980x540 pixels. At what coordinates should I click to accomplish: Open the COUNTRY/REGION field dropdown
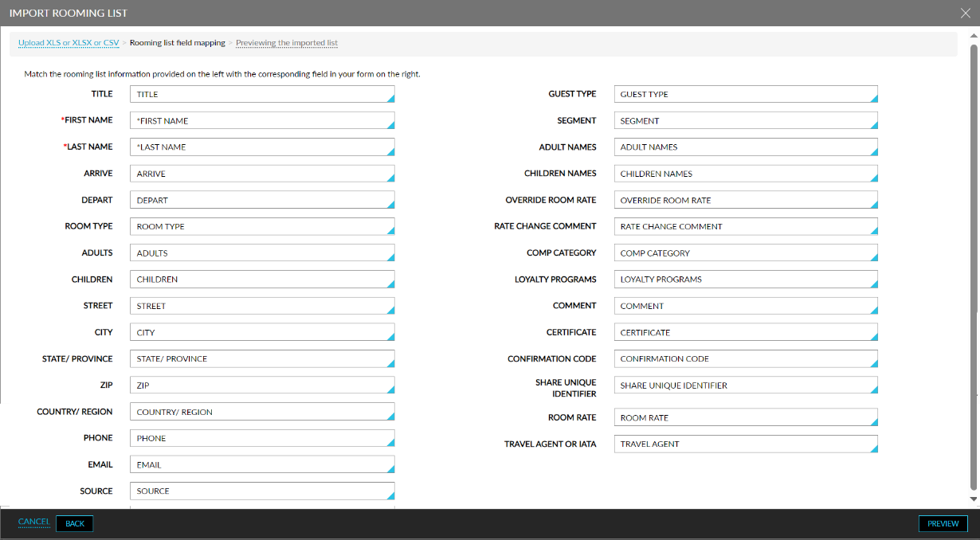coord(262,412)
